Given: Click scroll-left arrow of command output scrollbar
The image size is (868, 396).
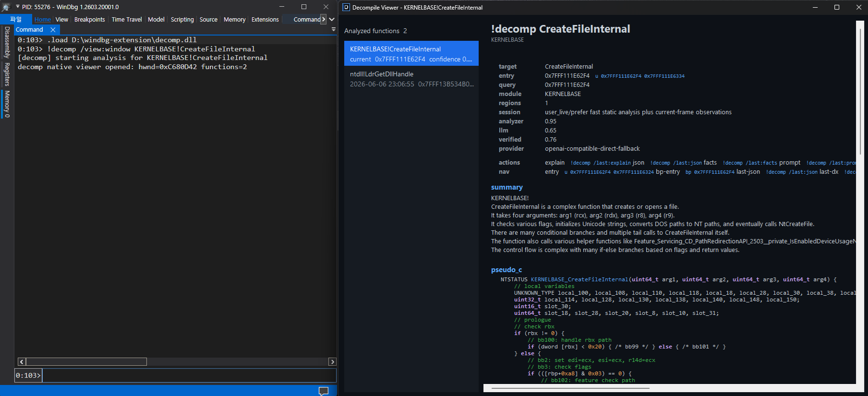Looking at the screenshot, I should click(x=22, y=361).
